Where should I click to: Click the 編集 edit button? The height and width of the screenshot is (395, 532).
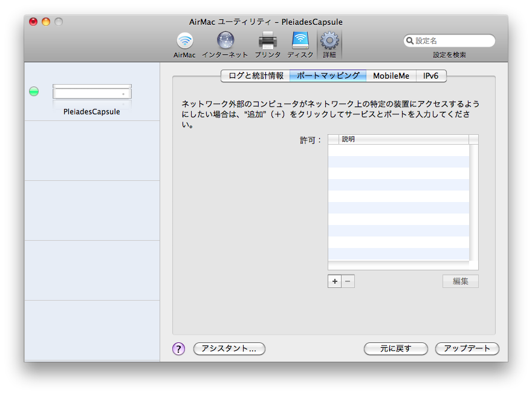[461, 281]
